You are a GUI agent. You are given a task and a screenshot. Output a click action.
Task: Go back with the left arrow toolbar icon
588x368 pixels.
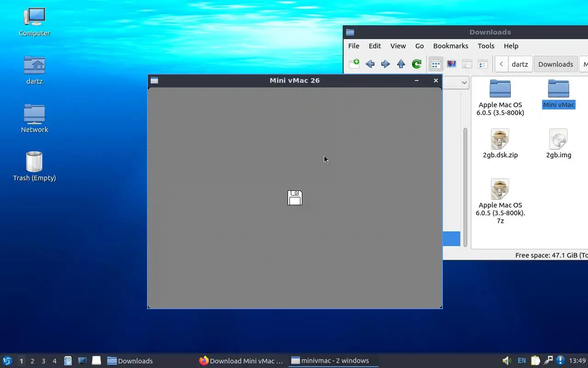pos(370,64)
